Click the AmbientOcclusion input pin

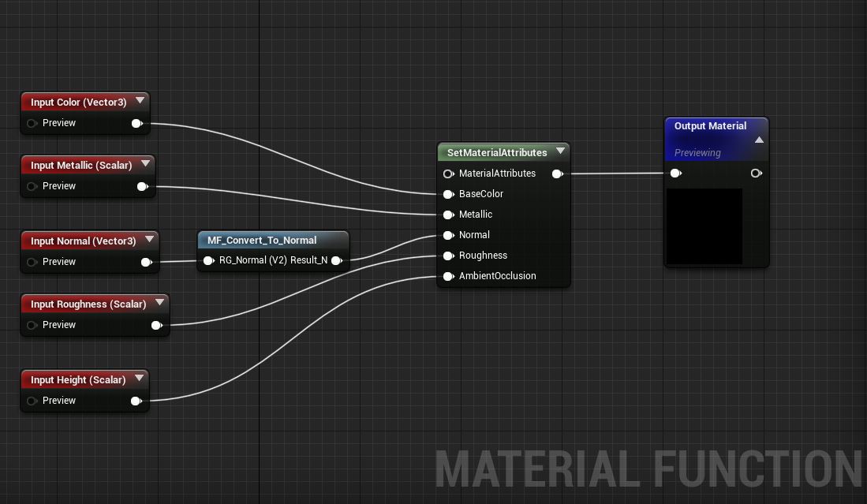(x=448, y=276)
